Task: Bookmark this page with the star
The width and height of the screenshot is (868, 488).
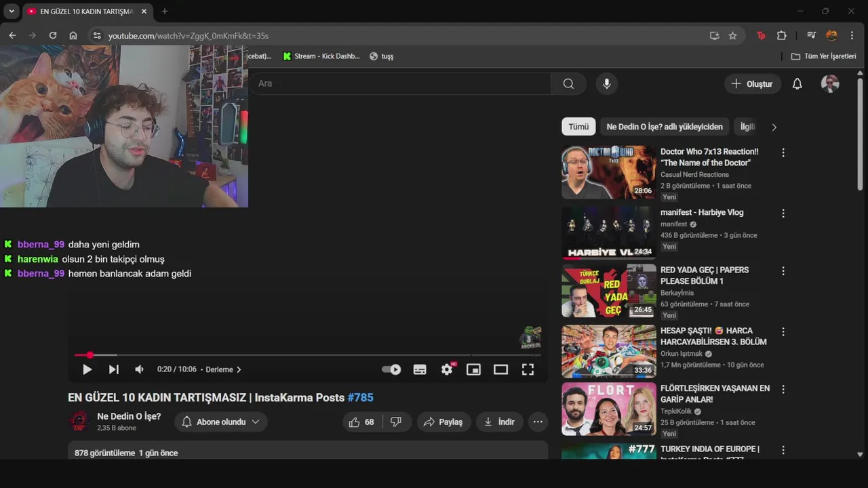Action: (x=732, y=35)
